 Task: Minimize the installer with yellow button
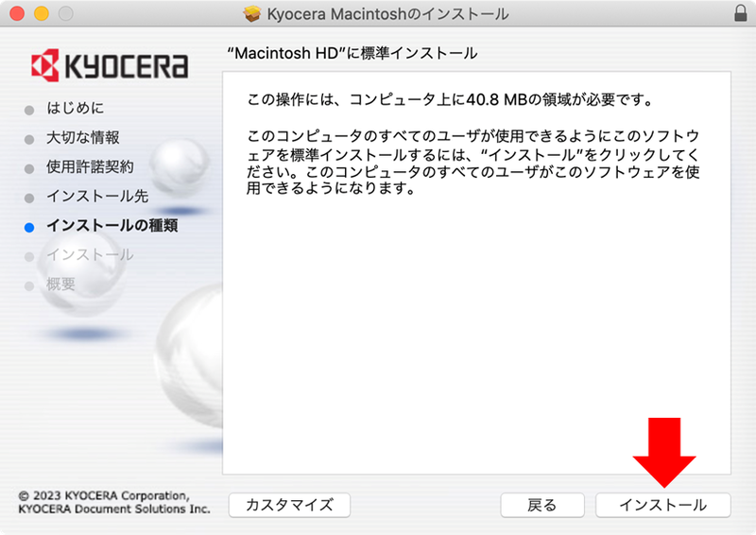(x=42, y=13)
